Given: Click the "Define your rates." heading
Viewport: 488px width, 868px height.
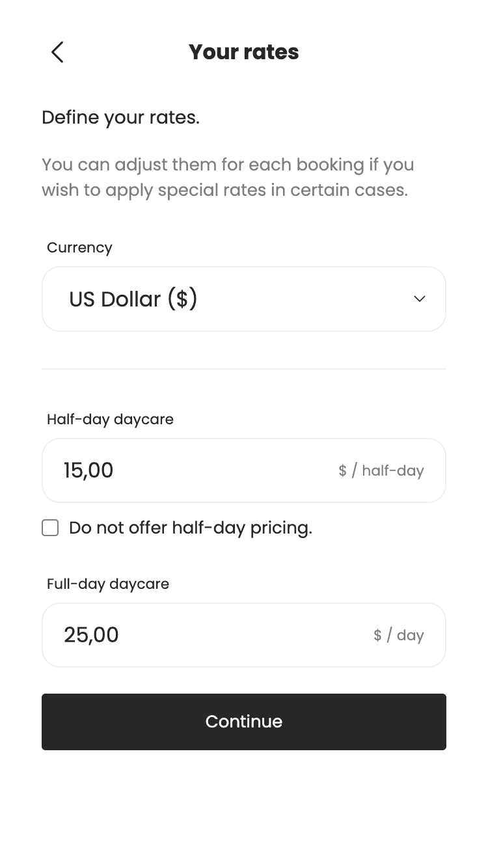Looking at the screenshot, I should point(120,118).
